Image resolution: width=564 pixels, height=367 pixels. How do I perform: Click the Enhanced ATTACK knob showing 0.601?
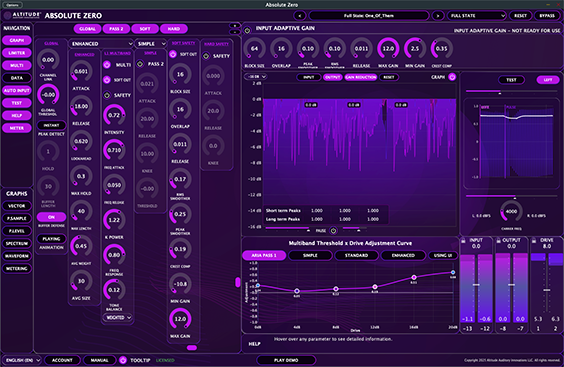[x=81, y=72]
